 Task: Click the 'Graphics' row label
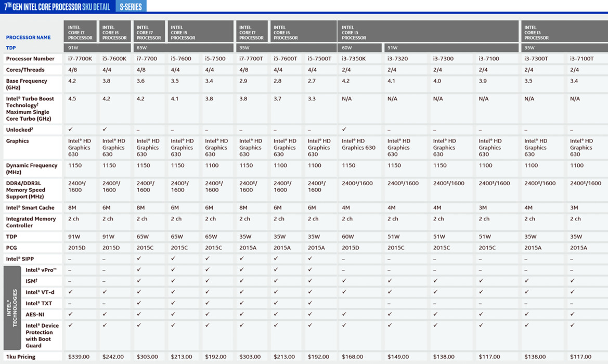point(18,141)
